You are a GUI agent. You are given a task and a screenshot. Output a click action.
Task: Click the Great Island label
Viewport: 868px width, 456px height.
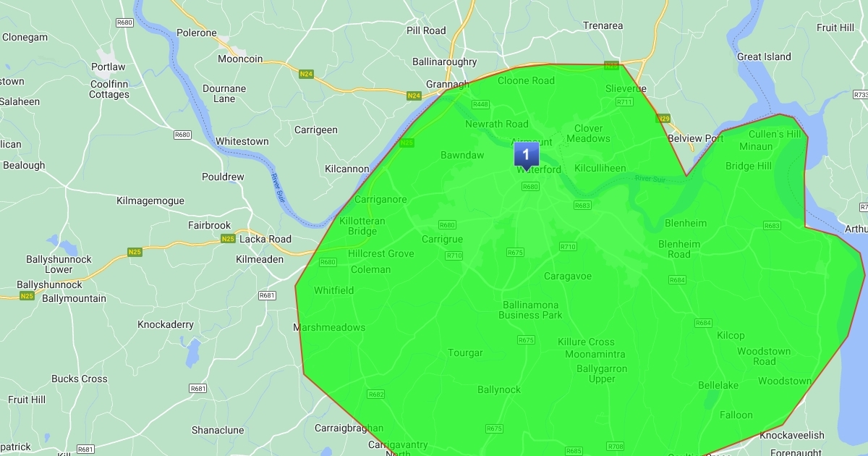point(764,56)
